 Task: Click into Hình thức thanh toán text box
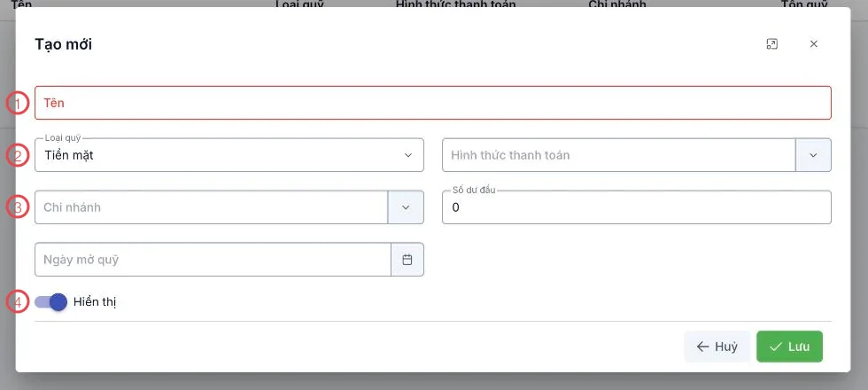coord(619,155)
